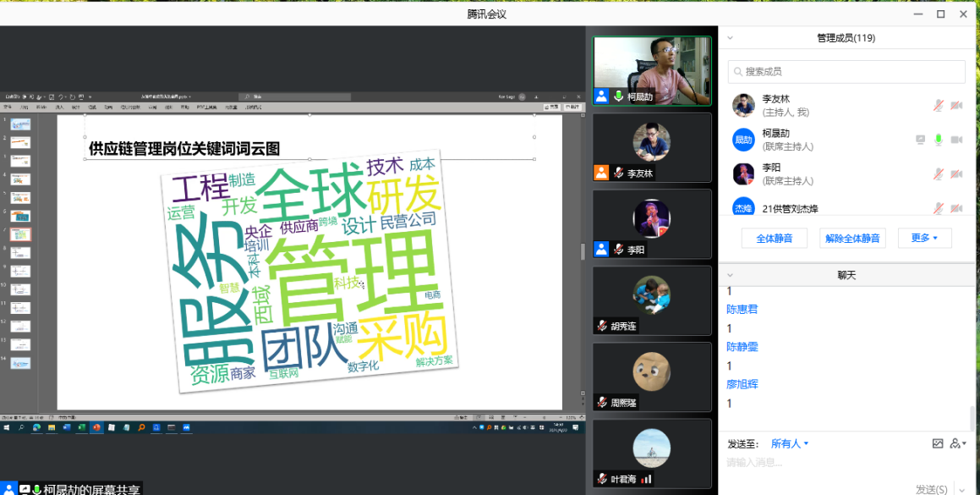Toggle 李友林's microphone in member list
Viewport: 980px width, 495px height.
point(939,105)
